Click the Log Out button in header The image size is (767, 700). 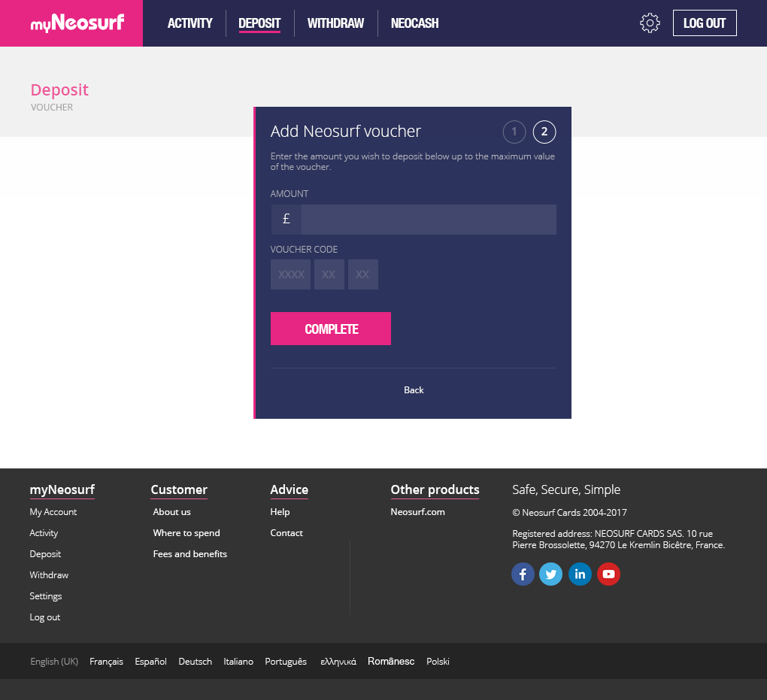point(705,23)
